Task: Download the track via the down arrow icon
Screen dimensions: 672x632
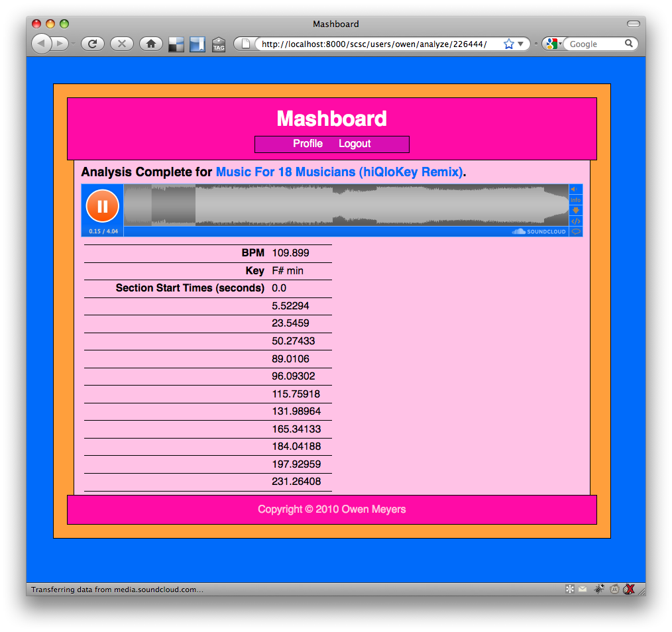Action: (x=575, y=211)
